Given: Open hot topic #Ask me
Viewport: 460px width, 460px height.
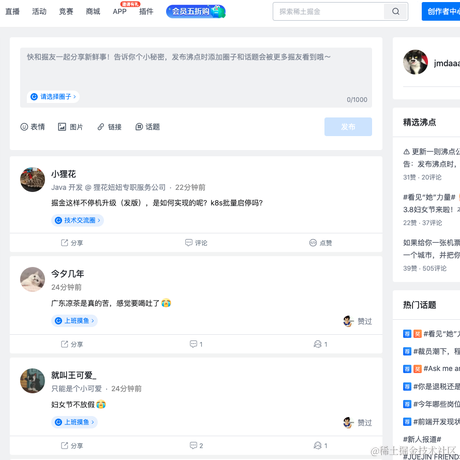Looking at the screenshot, I should 441,369.
